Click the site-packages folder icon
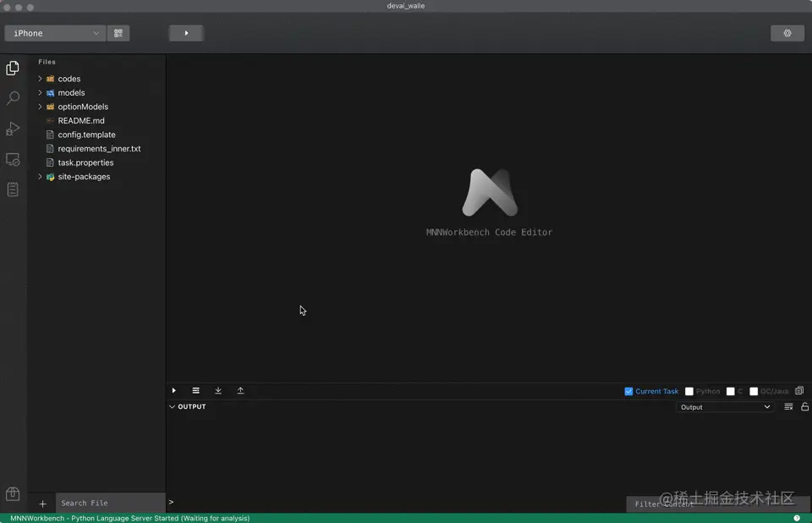Viewport: 812px width, 523px height. [x=50, y=177]
